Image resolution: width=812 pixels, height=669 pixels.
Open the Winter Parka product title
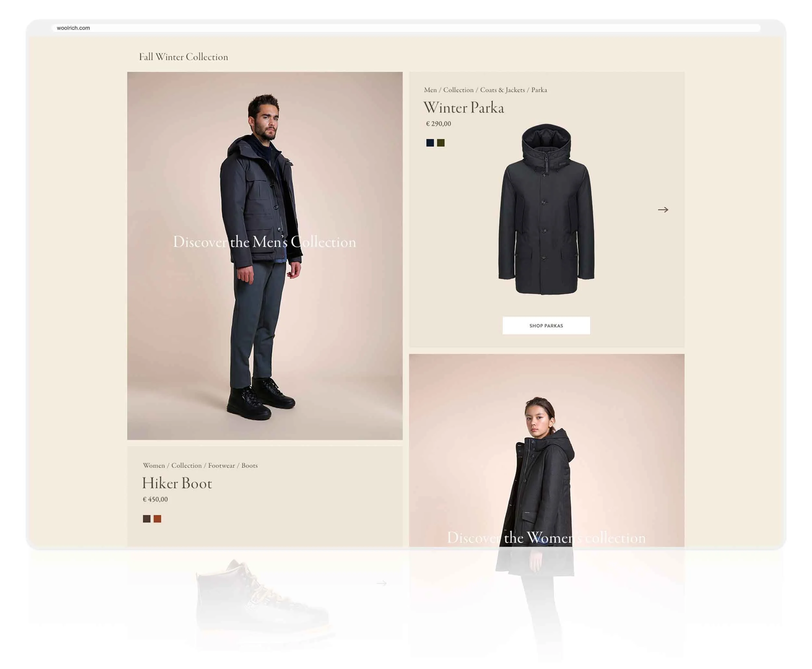click(x=463, y=107)
